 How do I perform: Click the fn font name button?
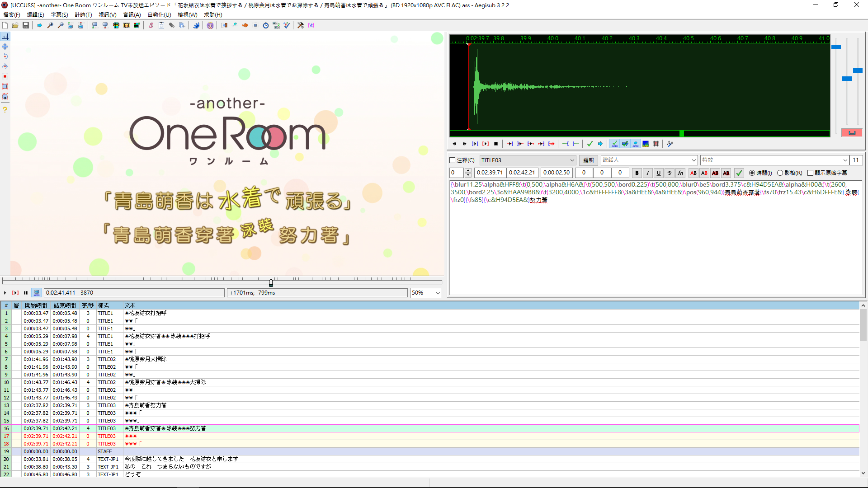680,173
